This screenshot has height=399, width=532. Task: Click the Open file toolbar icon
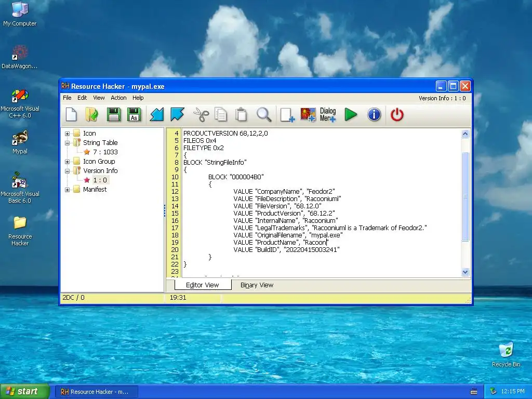pos(91,114)
